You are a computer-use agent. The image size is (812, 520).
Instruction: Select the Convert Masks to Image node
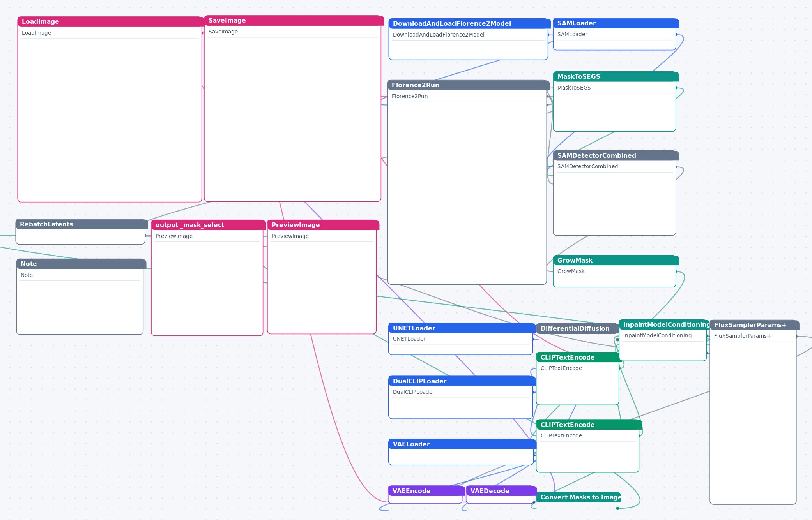coord(578,497)
